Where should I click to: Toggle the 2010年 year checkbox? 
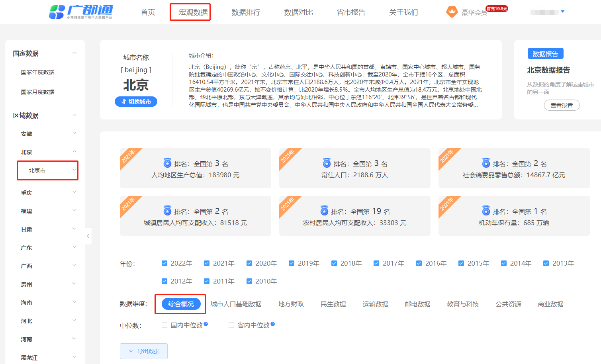tap(249, 281)
